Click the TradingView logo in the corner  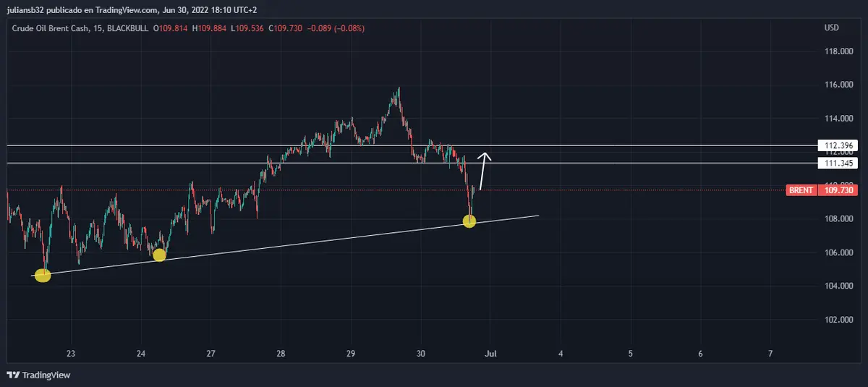click(38, 375)
